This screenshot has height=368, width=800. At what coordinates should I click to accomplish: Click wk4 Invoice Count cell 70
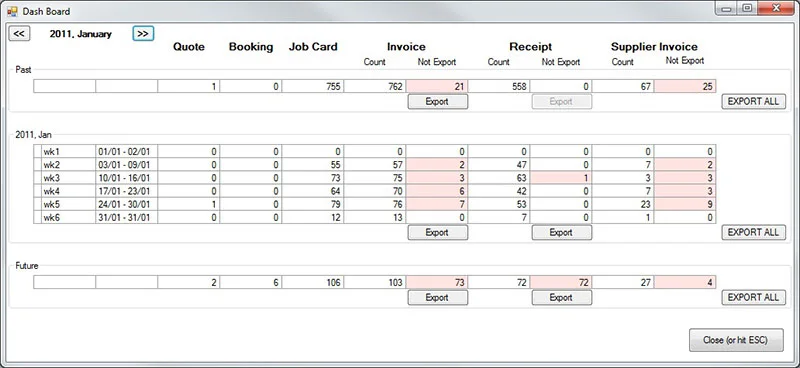coord(375,191)
